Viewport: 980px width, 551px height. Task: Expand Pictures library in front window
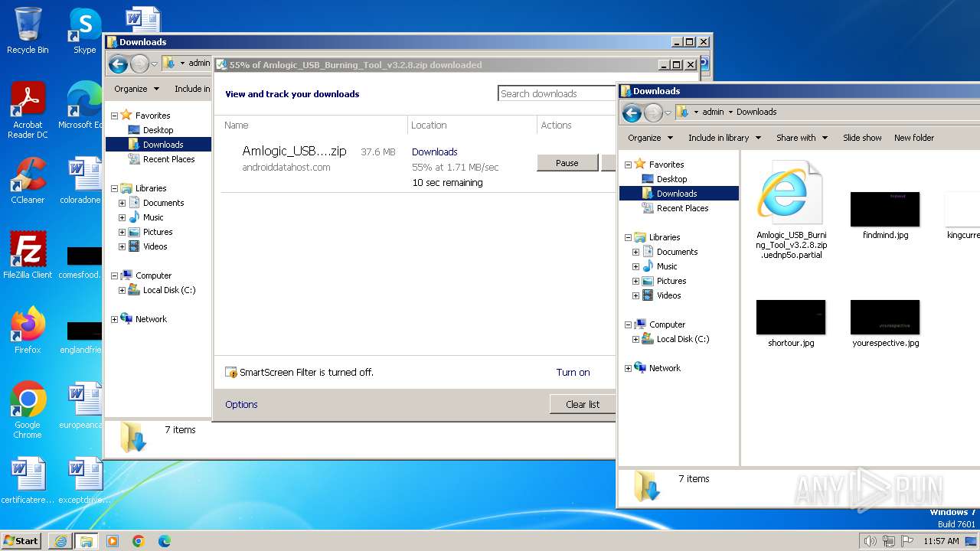click(x=635, y=281)
